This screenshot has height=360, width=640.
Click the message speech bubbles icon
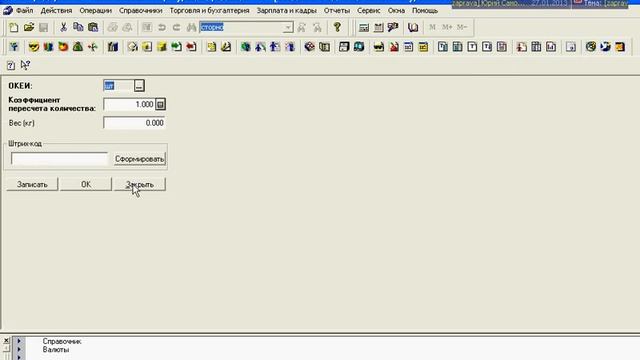click(393, 27)
